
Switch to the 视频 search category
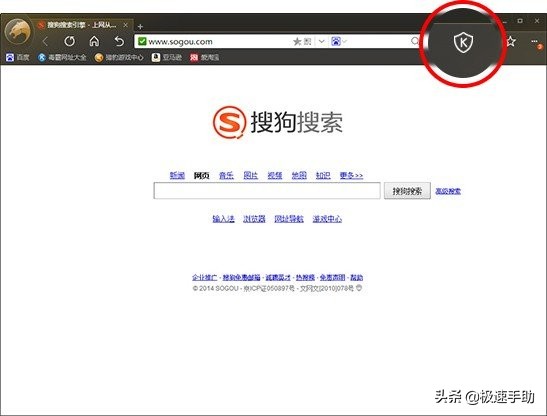tap(275, 175)
